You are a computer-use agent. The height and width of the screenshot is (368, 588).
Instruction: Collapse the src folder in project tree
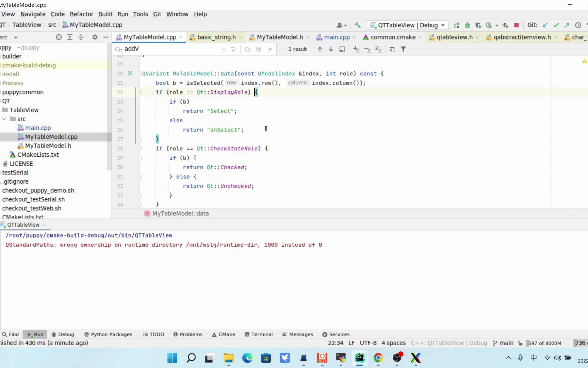click(x=4, y=119)
